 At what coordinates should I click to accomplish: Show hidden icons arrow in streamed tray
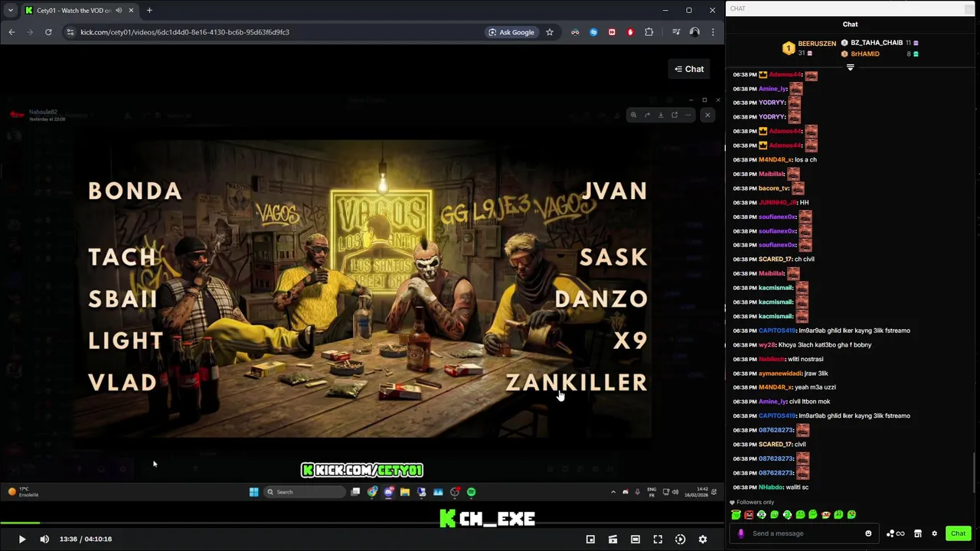point(612,492)
